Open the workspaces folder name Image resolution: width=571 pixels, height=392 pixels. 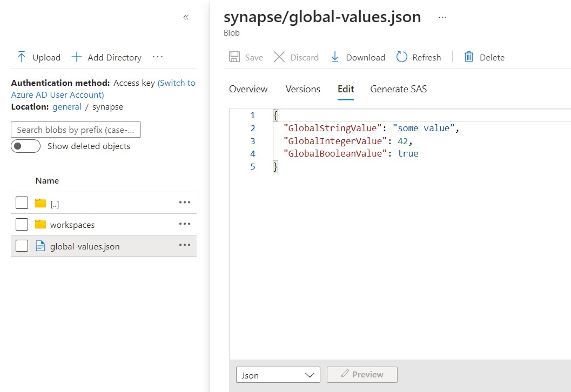72,225
